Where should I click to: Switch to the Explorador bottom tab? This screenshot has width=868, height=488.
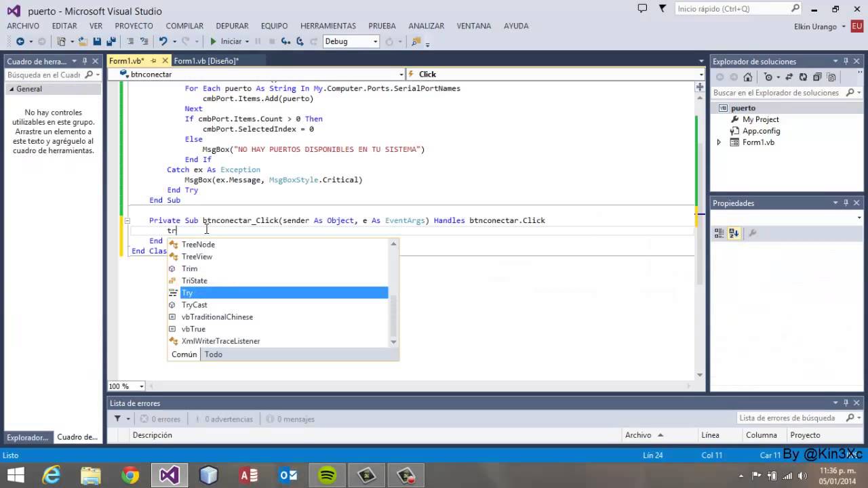click(27, 437)
